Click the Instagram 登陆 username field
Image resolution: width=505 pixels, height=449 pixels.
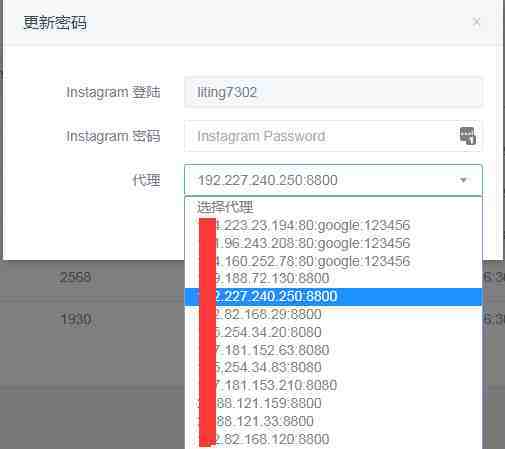click(x=333, y=92)
